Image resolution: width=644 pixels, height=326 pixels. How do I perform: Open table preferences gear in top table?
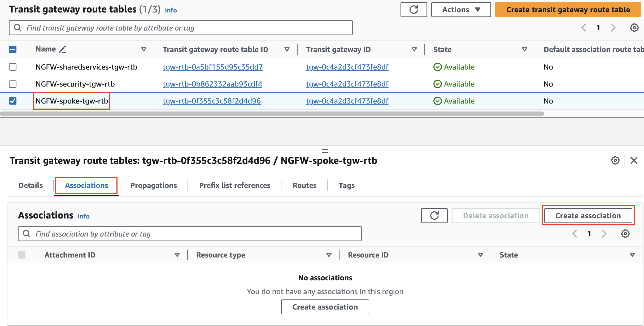pyautogui.click(x=634, y=28)
